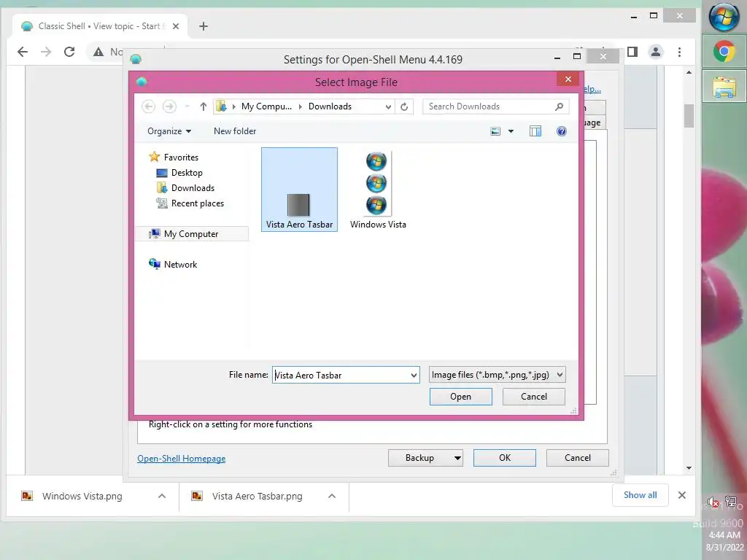Open Chrome profile avatar menu
Screen dimensions: 747x560
[656, 52]
